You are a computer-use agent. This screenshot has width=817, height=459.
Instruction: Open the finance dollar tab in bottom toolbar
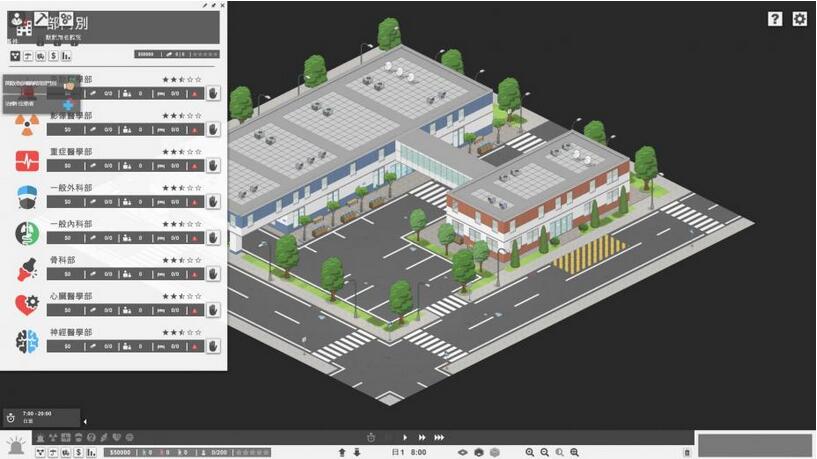79,452
